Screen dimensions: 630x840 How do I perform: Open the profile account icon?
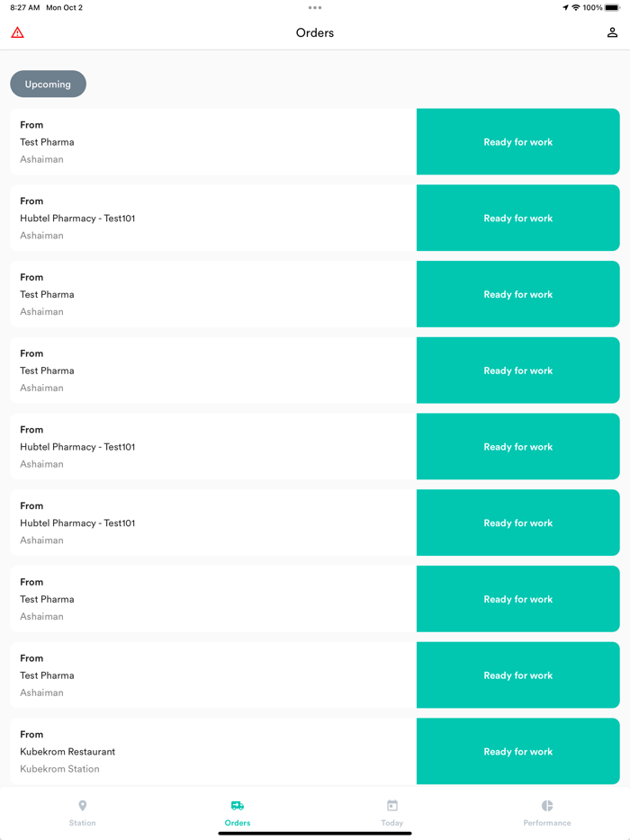click(610, 32)
